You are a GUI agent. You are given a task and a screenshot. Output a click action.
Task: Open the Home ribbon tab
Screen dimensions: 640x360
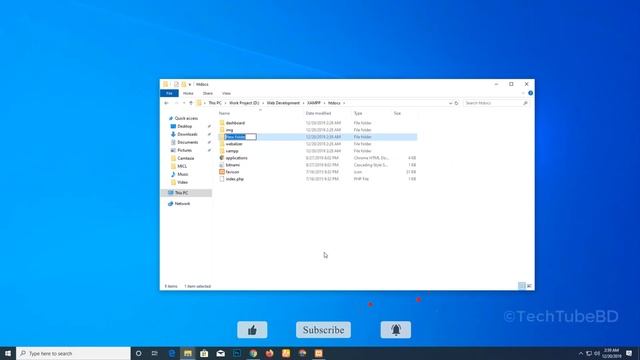pyautogui.click(x=188, y=93)
